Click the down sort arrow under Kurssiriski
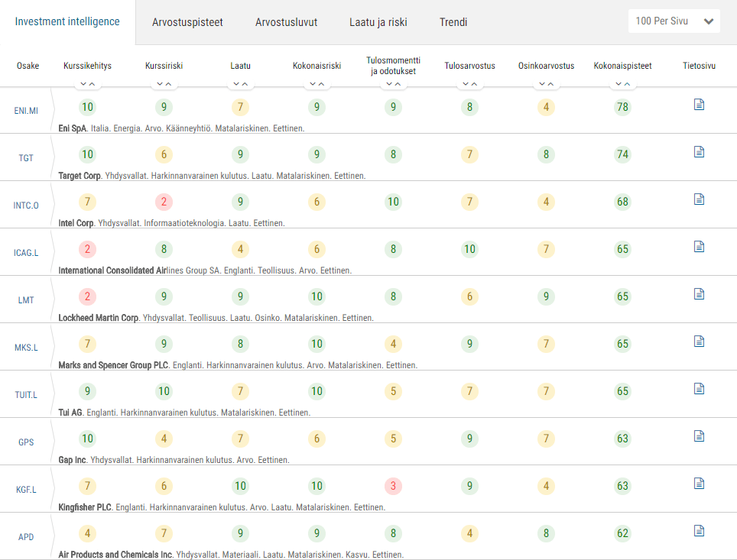 click(160, 83)
